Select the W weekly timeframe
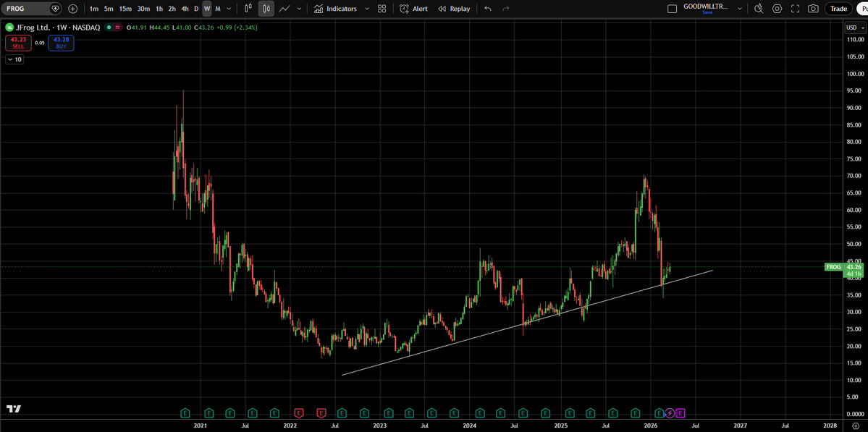Image resolution: width=868 pixels, height=432 pixels. pos(207,9)
